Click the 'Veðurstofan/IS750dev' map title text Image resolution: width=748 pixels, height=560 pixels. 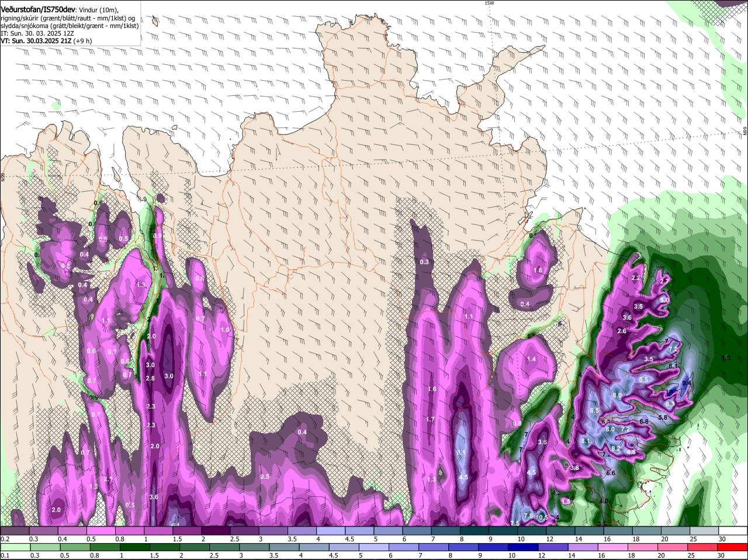coord(37,10)
